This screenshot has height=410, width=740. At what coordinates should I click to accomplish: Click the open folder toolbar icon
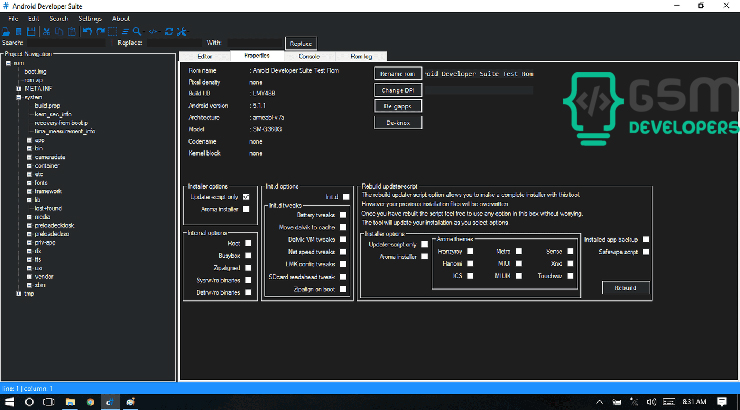(6, 32)
